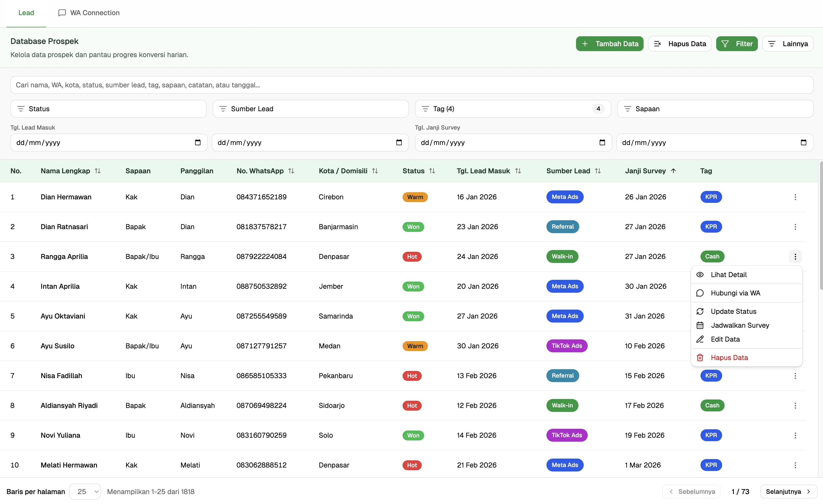823x504 pixels.
Task: Click the city Banjarmasin cell
Action: coord(338,227)
